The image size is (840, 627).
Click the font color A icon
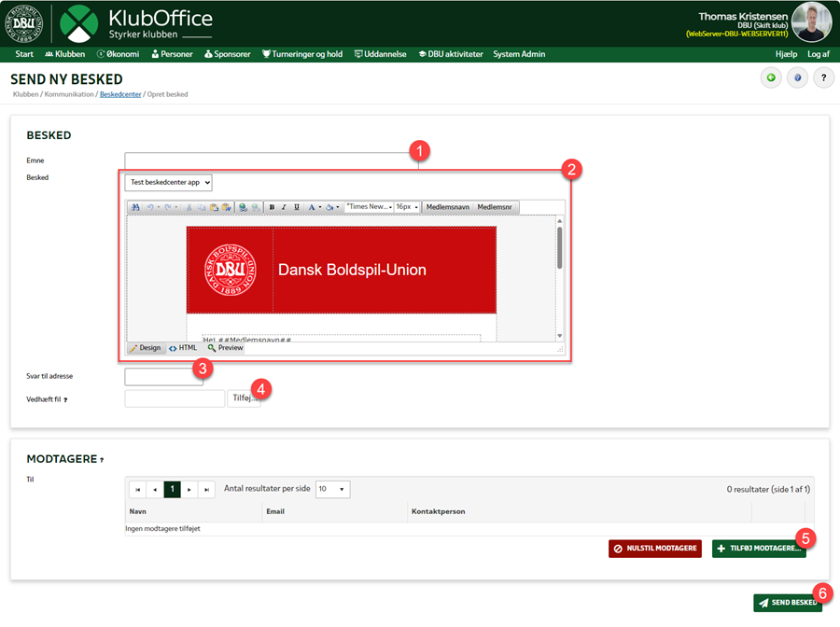pos(311,207)
